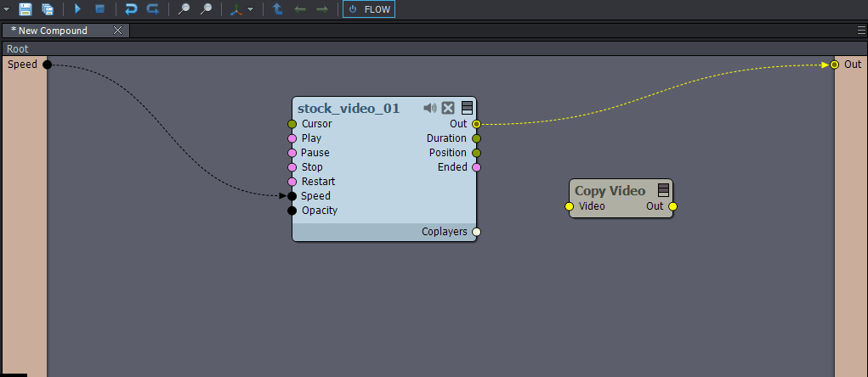This screenshot has width=868, height=377.
Task: Click the X box icon on stock_video_01
Action: (x=448, y=108)
